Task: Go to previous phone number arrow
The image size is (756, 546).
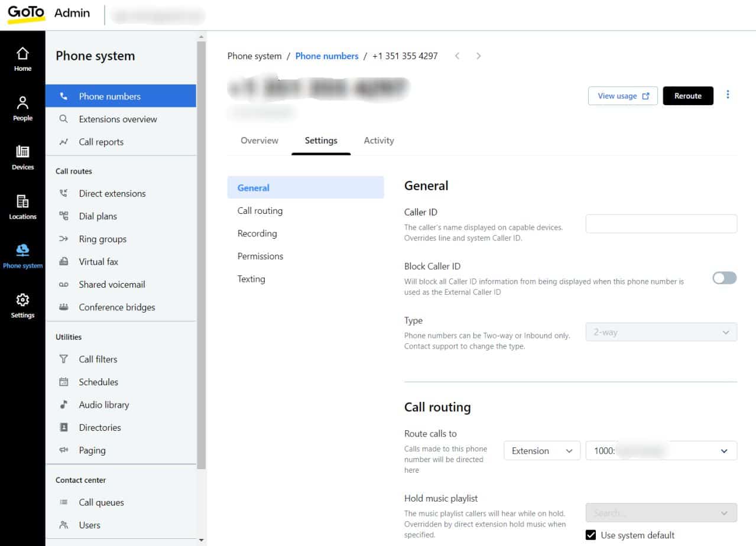Action: point(458,56)
